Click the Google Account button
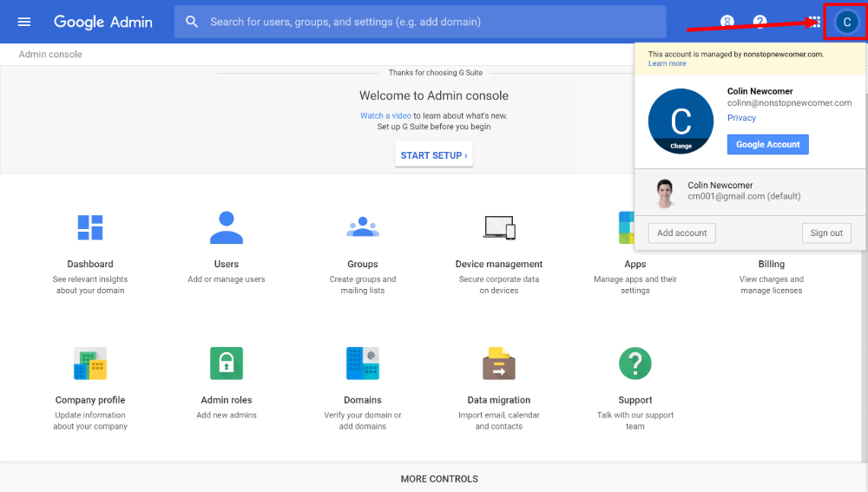This screenshot has width=868, height=492. pos(768,144)
